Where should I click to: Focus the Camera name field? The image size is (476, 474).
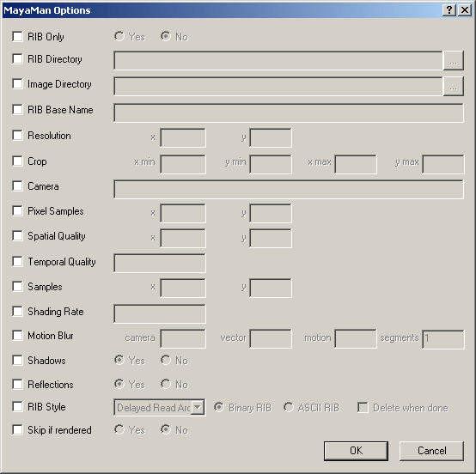(x=289, y=190)
